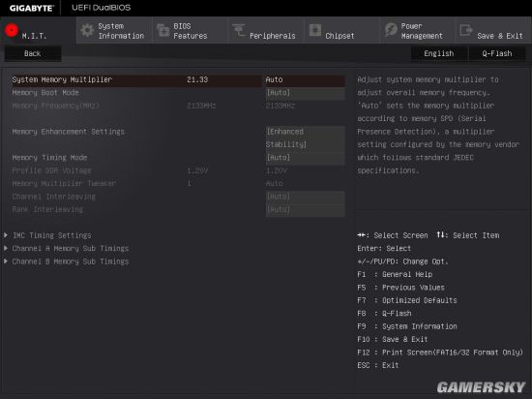The height and width of the screenshot is (399, 532).
Task: Click the ESC Exit help line
Action: (377, 365)
